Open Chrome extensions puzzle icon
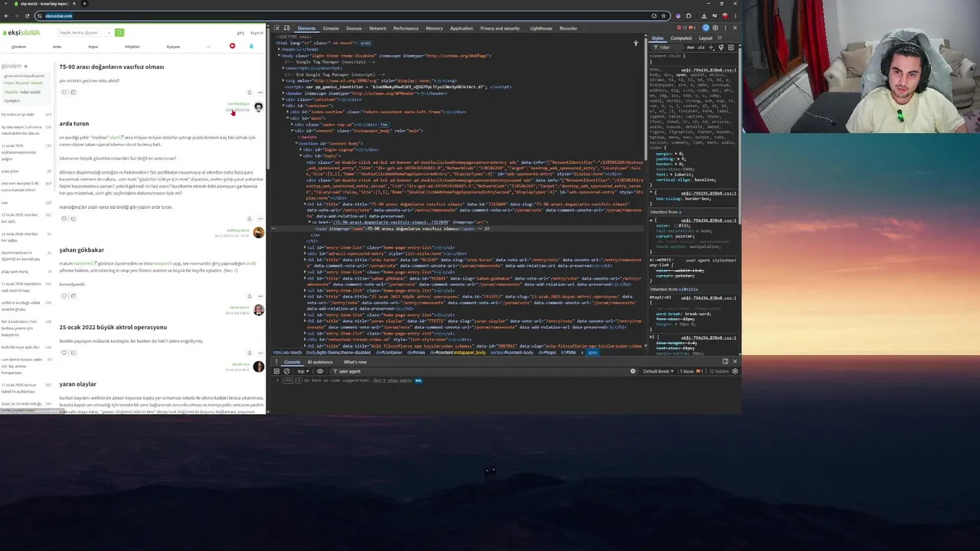The width and height of the screenshot is (980, 551). (x=688, y=15)
